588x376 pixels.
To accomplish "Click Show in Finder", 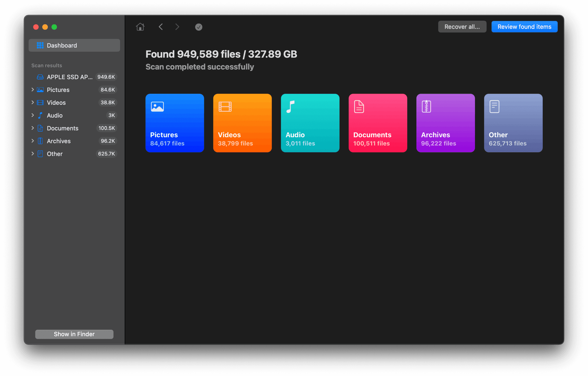I will click(x=74, y=334).
